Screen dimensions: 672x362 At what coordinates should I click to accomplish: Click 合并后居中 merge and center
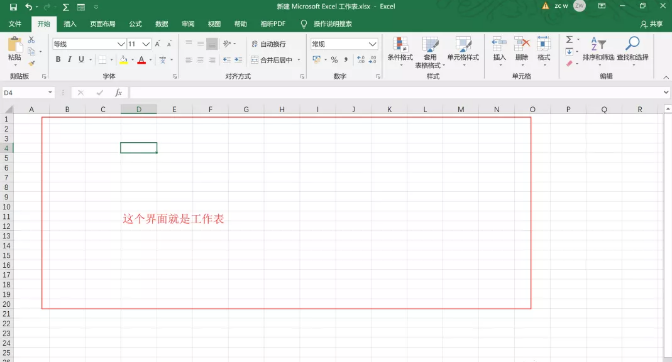click(x=272, y=60)
